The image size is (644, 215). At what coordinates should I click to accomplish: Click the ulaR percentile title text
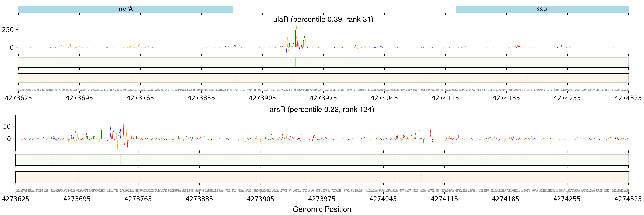323,19
